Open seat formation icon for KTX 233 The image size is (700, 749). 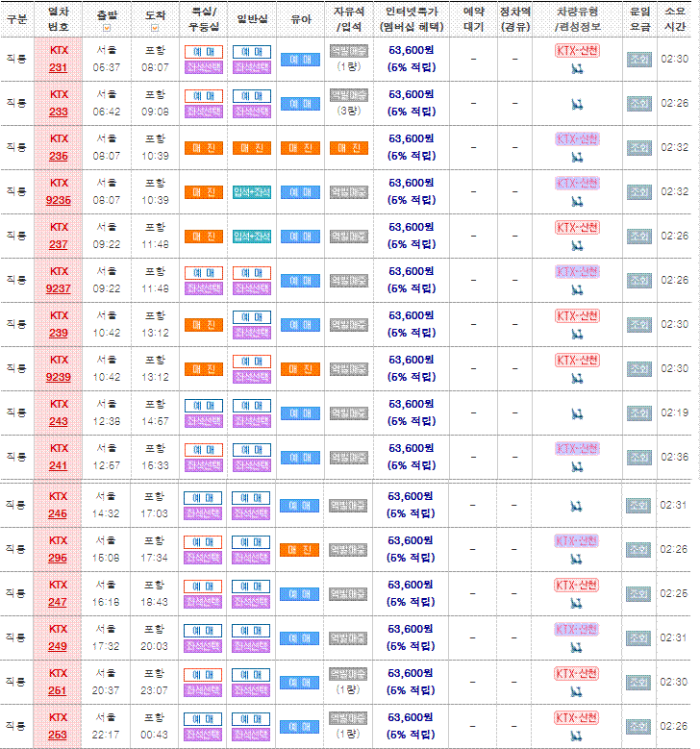[x=577, y=104]
